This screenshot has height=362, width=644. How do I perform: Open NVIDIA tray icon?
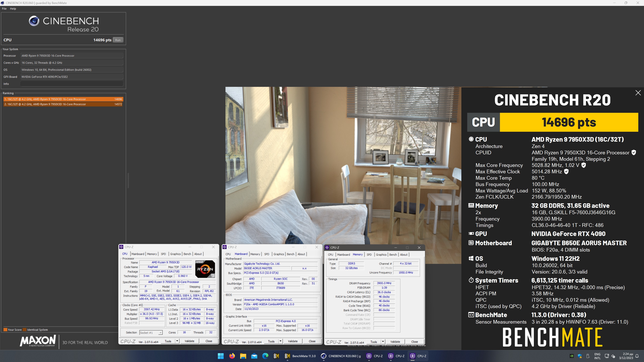pos(572,356)
